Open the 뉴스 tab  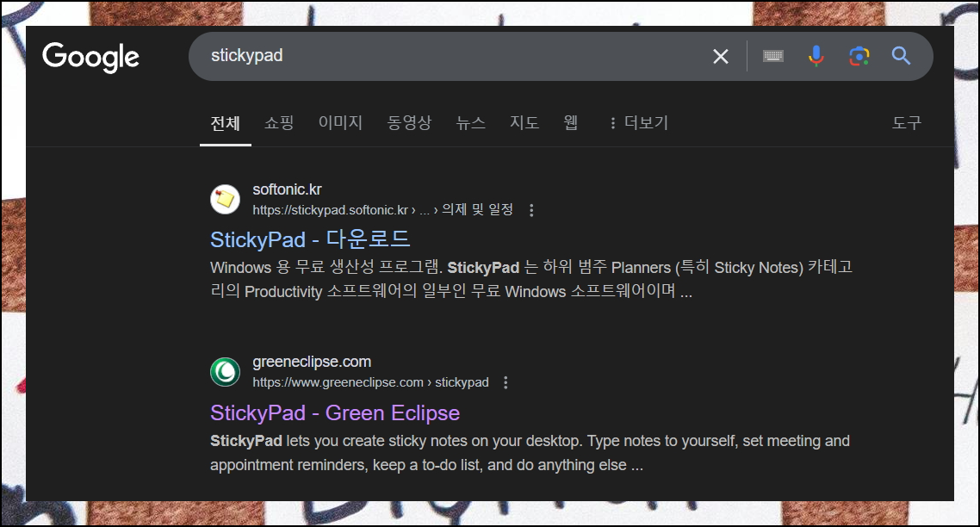[x=471, y=122]
